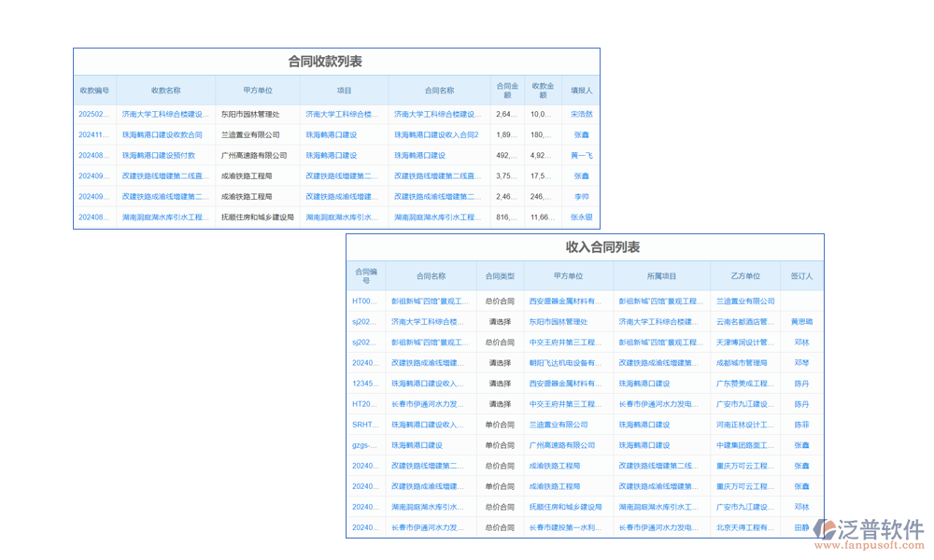934x560 pixels.
Task: Open contract number SRHT... in income list
Action: tap(364, 424)
